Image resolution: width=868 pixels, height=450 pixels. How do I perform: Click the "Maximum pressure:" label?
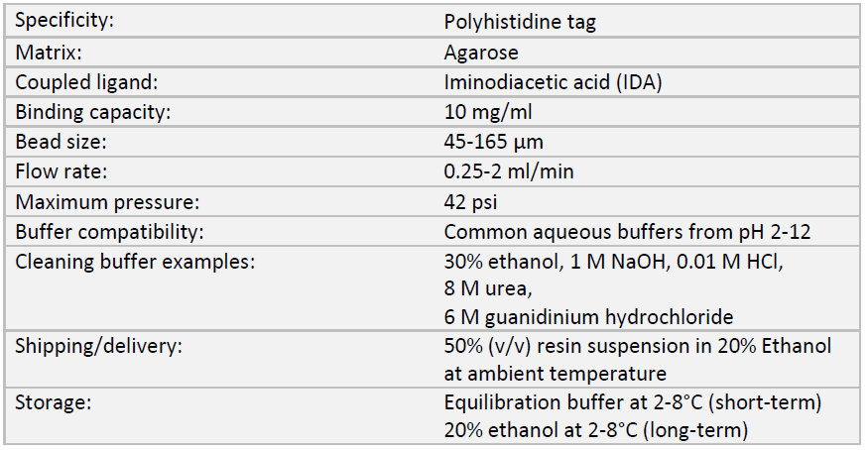[x=107, y=202]
